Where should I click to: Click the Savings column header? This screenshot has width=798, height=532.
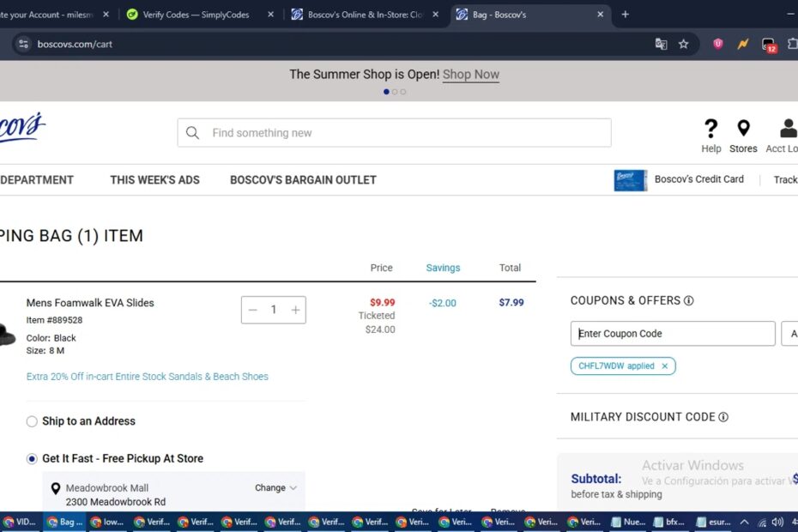point(443,268)
